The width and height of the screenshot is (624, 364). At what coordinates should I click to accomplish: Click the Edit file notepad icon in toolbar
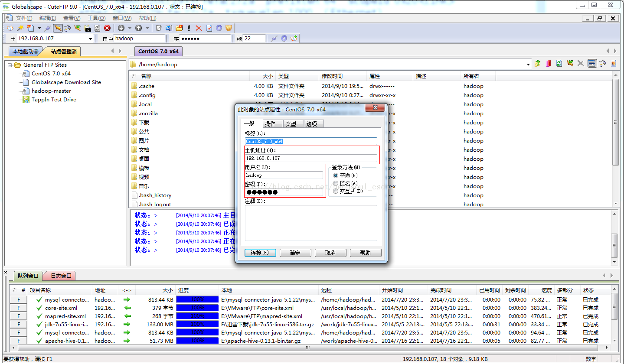click(x=159, y=28)
